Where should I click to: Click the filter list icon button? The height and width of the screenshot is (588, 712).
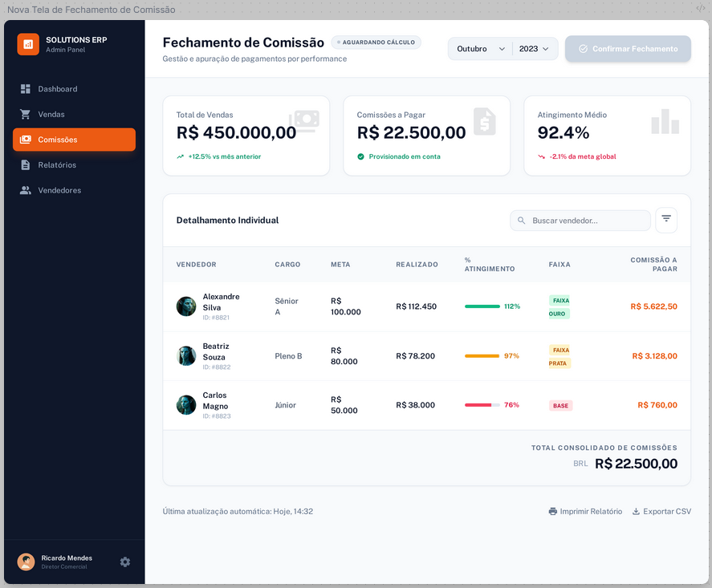[x=666, y=220]
